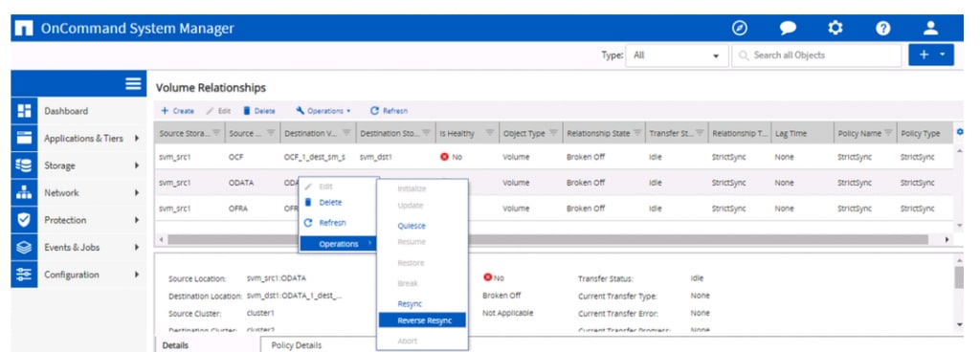
Task: Click Delete in the toolbar
Action: 258,111
